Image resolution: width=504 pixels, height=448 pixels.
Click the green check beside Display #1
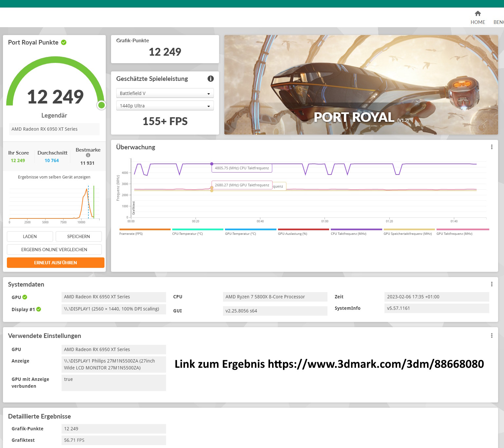click(x=39, y=309)
